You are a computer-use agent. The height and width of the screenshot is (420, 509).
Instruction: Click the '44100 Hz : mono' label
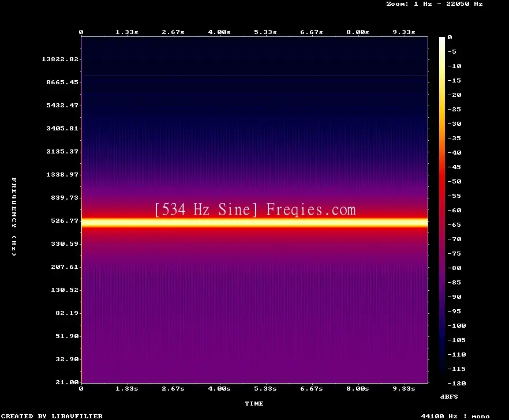pyautogui.click(x=455, y=416)
